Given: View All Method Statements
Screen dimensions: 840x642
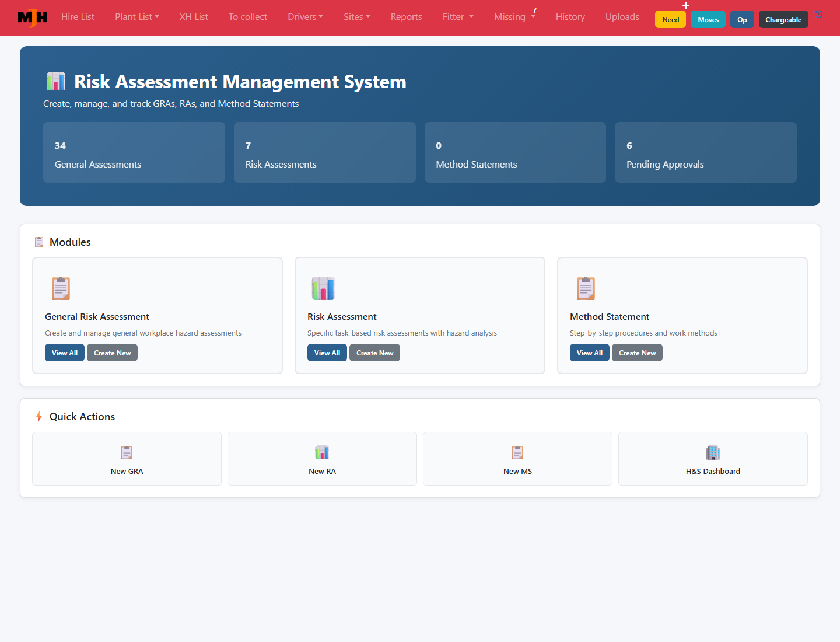Looking at the screenshot, I should 590,353.
